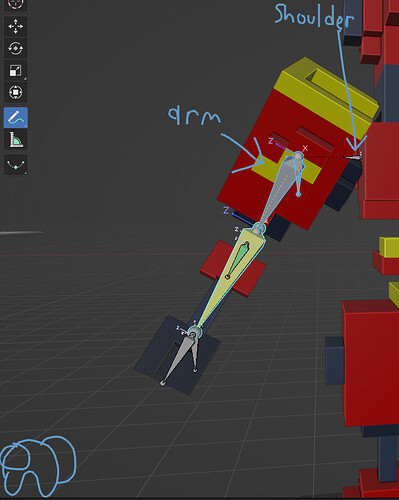This screenshot has width=399, height=500.
Task: Click the small shoulder bone at the arrow tip
Action: [x=353, y=157]
